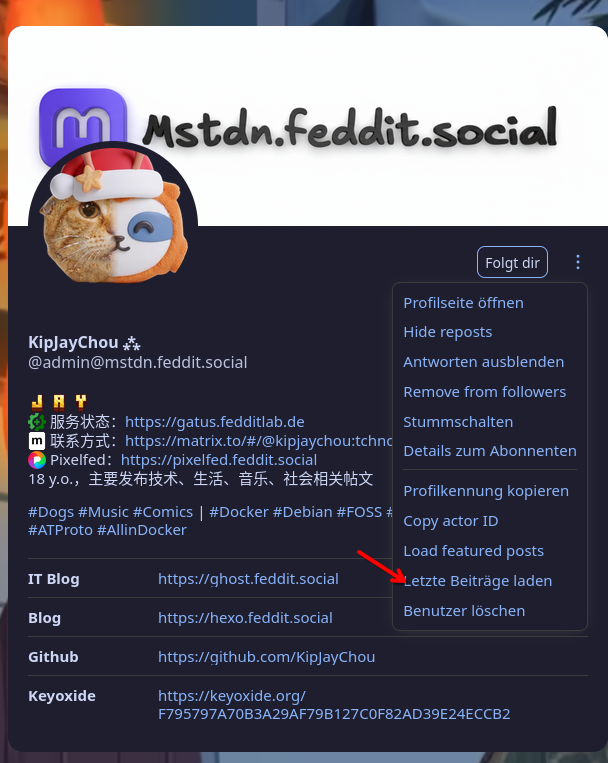Click the #Docker hashtag
The image size is (608, 763).
(239, 512)
